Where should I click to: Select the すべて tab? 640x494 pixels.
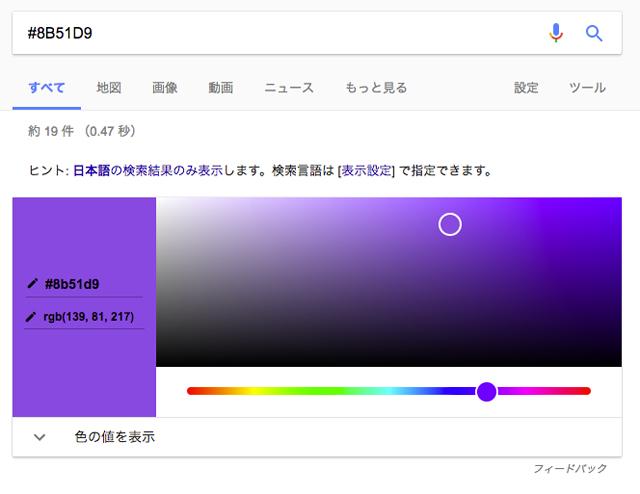(x=47, y=87)
